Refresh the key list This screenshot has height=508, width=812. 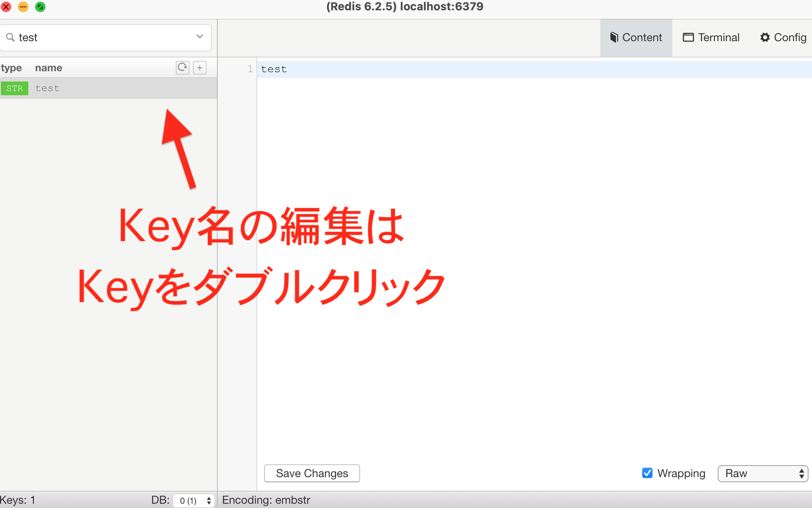182,67
